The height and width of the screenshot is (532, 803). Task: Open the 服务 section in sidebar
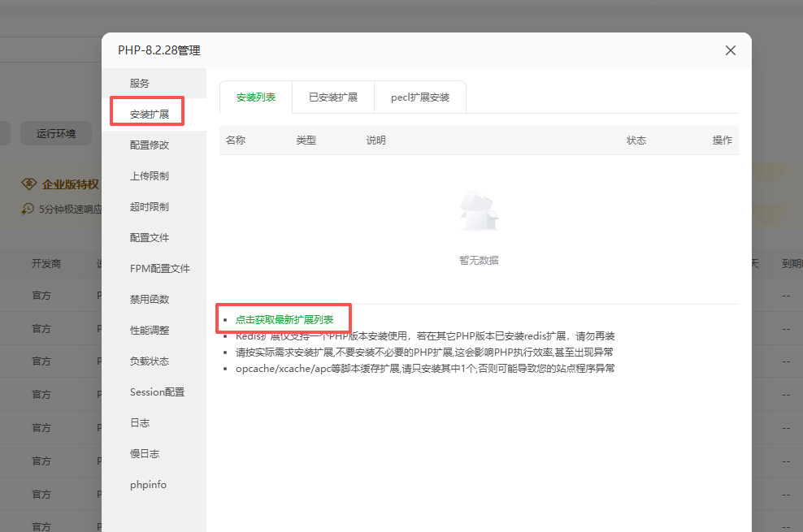point(140,84)
